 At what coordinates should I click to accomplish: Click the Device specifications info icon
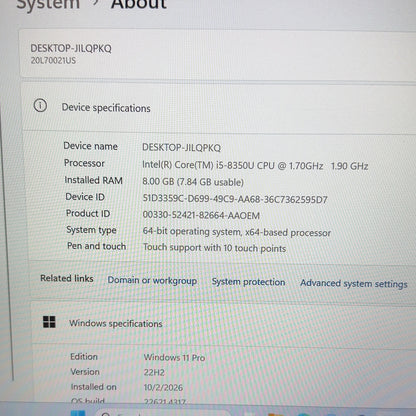[40, 106]
